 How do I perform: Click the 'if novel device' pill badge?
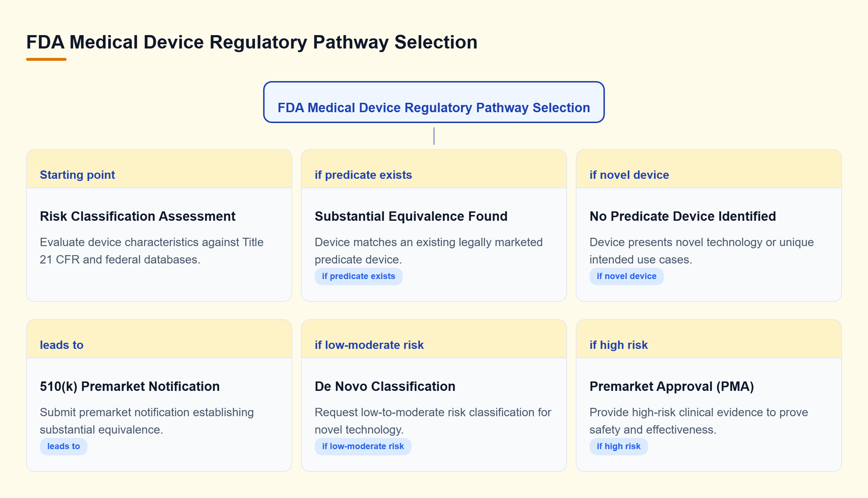tap(626, 276)
